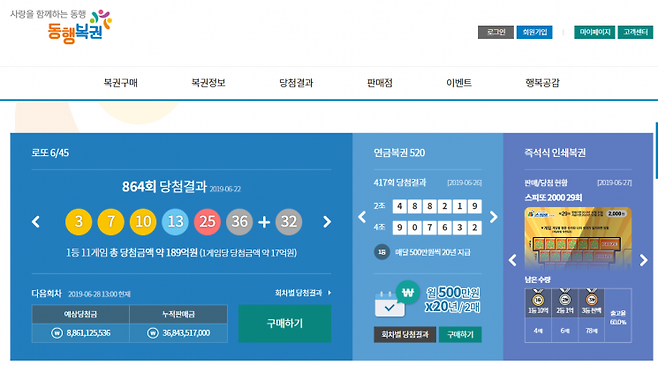
Task: Select the 누적판매금 column header
Action: click(178, 314)
